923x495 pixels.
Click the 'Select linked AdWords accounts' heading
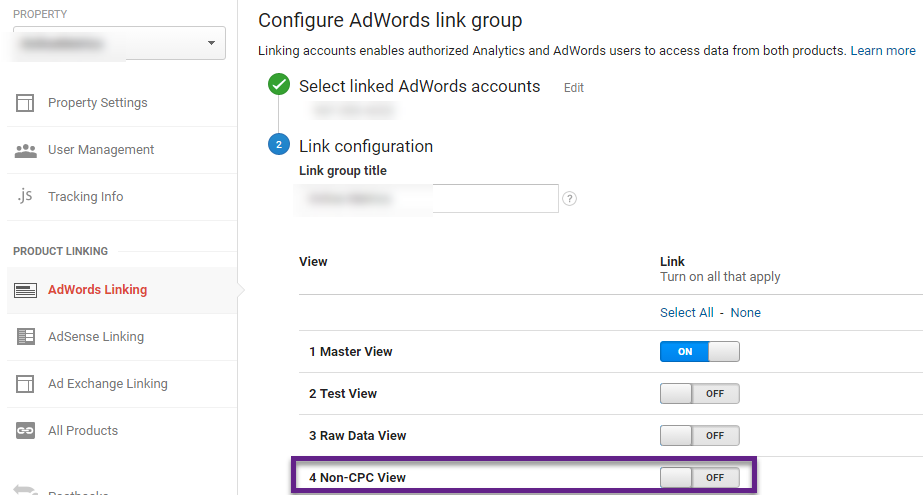pos(419,87)
